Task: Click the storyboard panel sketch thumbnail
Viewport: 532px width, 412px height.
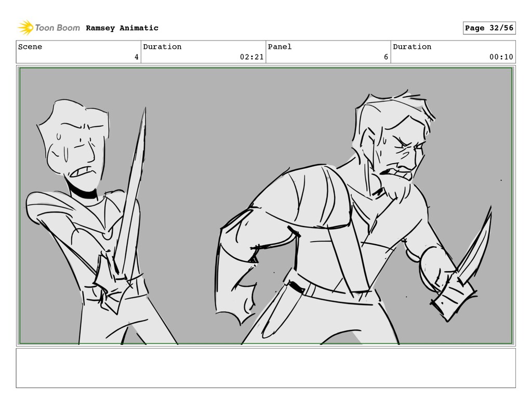Action: pyautogui.click(x=265, y=206)
